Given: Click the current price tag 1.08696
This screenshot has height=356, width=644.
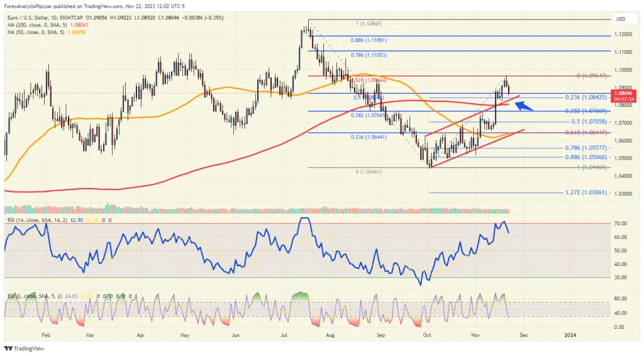Looking at the screenshot, I should (623, 96).
